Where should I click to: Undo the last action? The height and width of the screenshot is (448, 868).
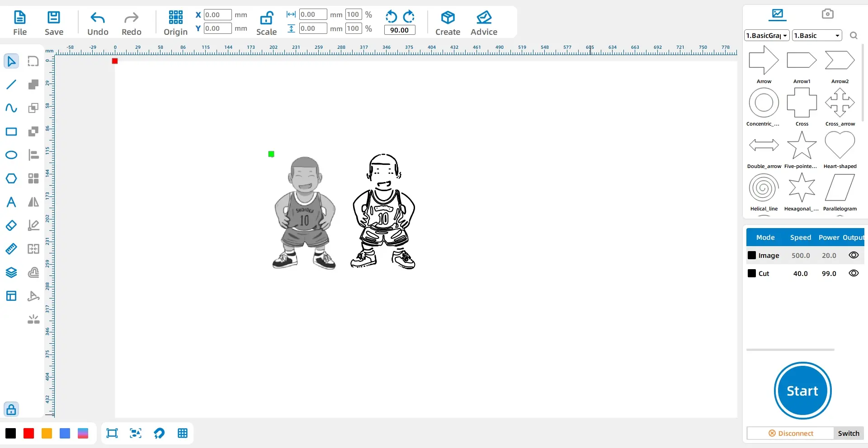point(98,23)
